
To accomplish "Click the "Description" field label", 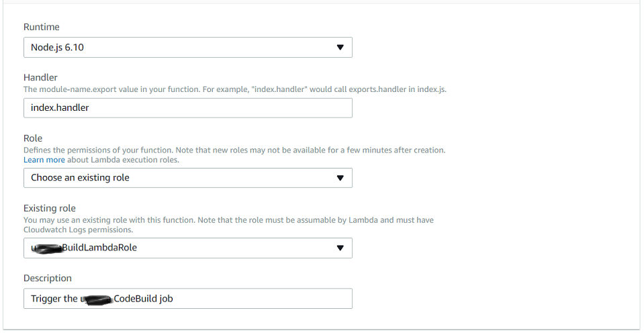I will [47, 278].
